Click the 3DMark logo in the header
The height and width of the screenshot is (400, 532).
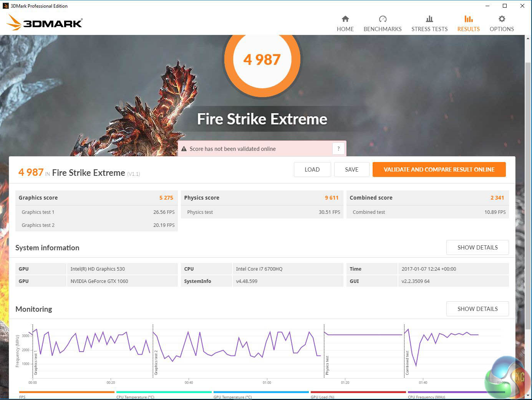pyautogui.click(x=45, y=23)
